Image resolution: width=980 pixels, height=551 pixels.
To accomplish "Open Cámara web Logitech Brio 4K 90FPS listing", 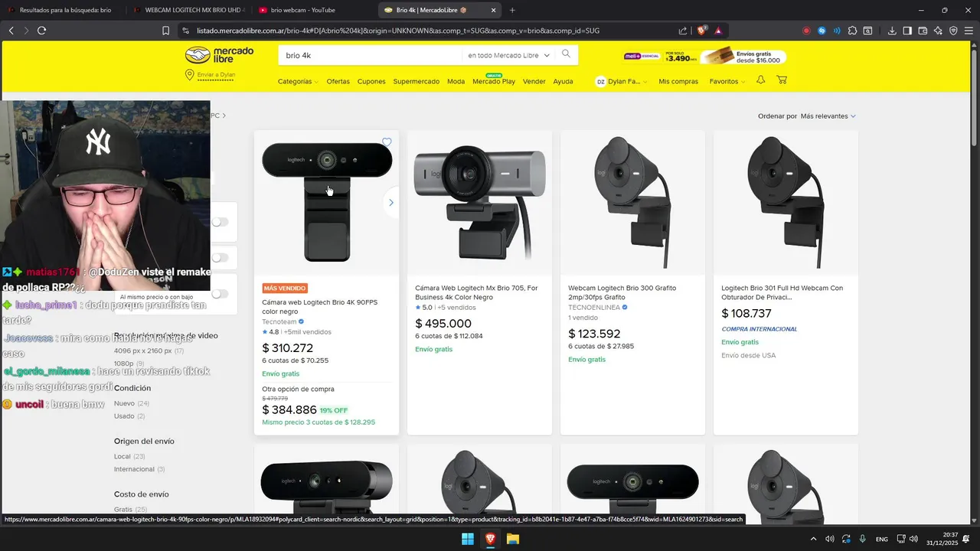I will pyautogui.click(x=319, y=307).
